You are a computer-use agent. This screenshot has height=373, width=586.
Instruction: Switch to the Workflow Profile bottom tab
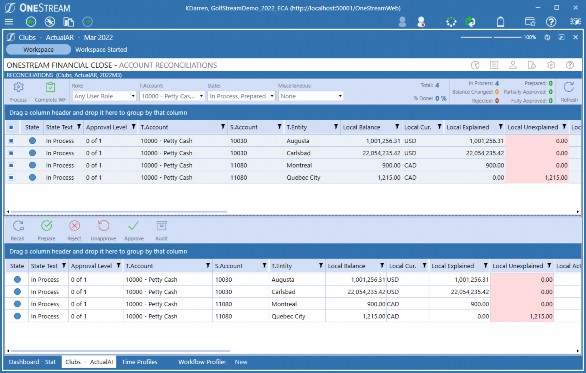[x=202, y=362]
